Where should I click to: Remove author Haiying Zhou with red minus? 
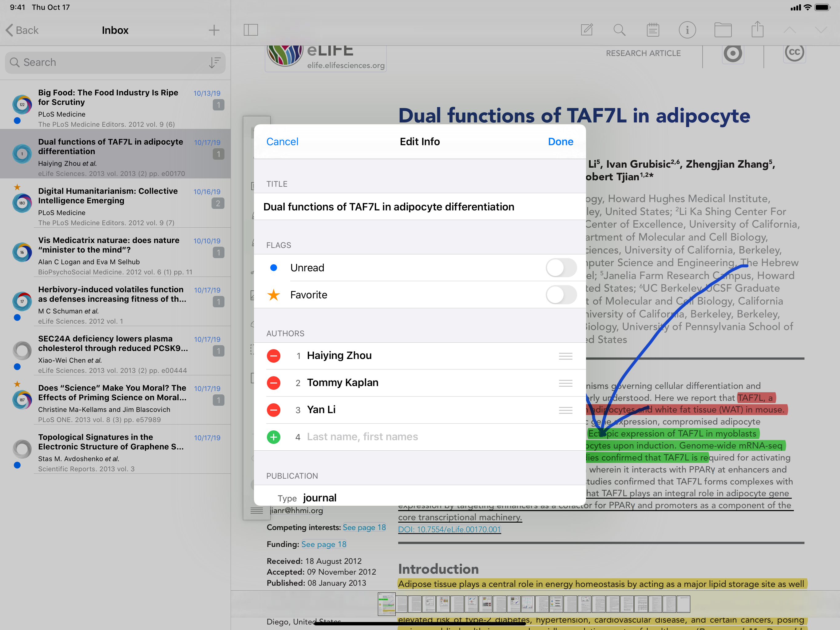(x=273, y=356)
